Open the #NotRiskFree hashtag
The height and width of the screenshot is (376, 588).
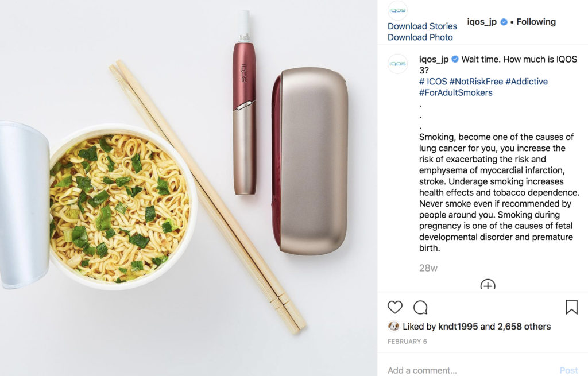[x=476, y=82]
